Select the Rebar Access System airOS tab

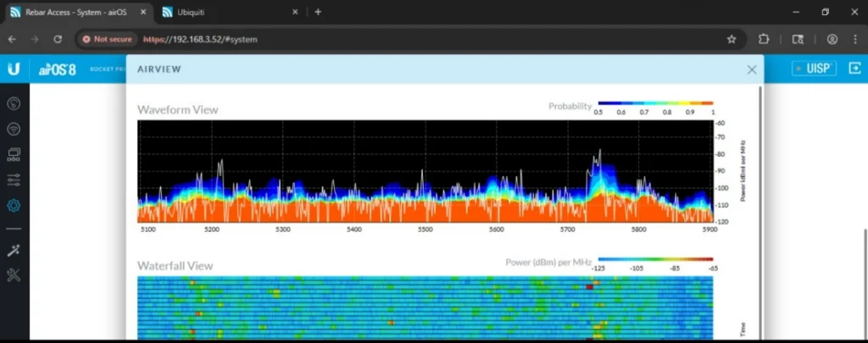[76, 12]
